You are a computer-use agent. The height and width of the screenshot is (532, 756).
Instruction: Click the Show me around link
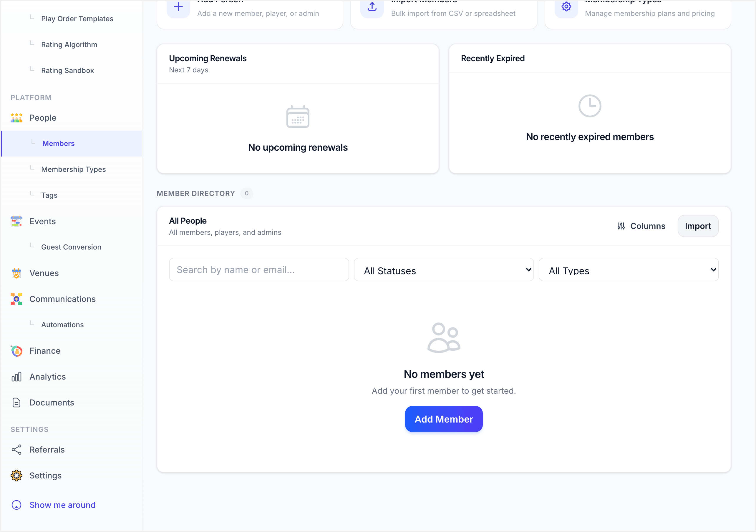tap(63, 505)
